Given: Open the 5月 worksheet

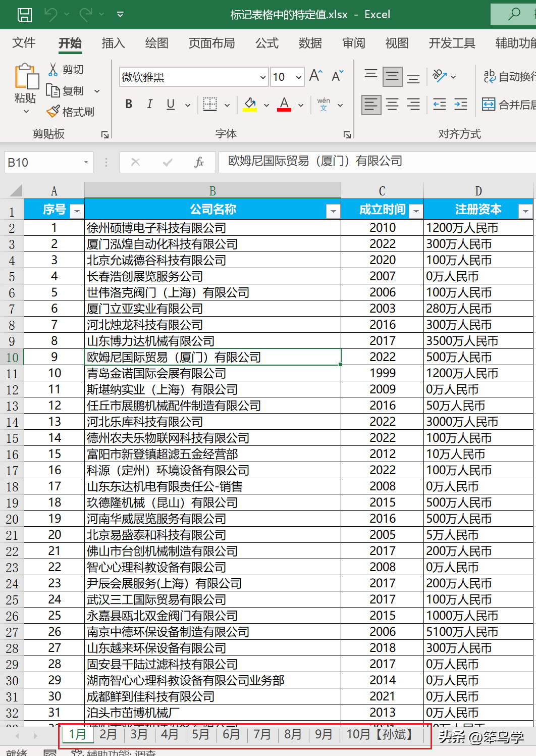Looking at the screenshot, I should (x=201, y=734).
